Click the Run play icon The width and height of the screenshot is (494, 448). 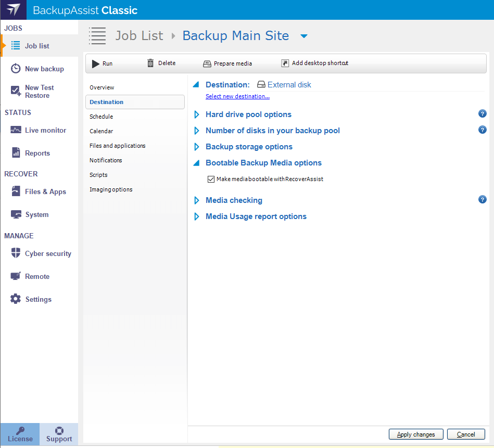(x=96, y=63)
